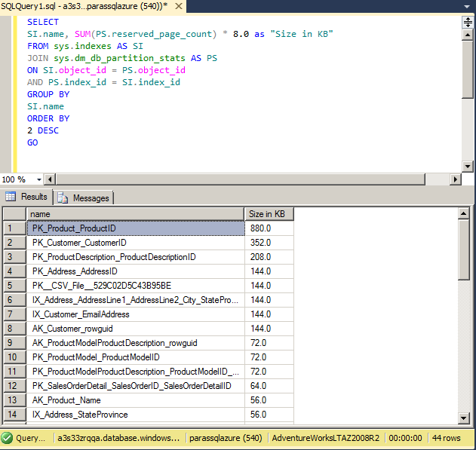Screen dimensions: 476x450
Task: Click the Messages tab icon
Action: tap(63, 198)
